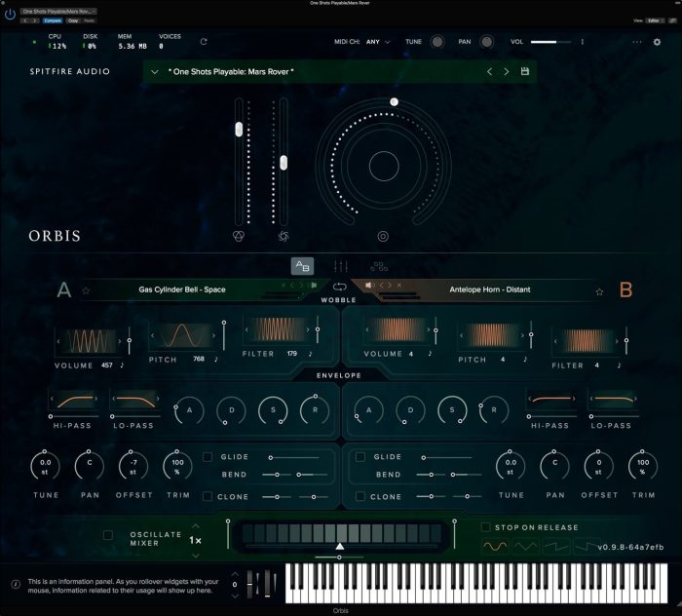The height and width of the screenshot is (616, 682).
Task: Toggle the OSCILLATE MIXER checkbox
Action: 108,535
